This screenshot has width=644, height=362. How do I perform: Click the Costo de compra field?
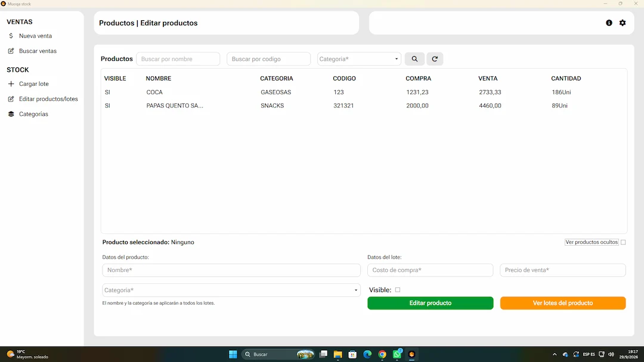pyautogui.click(x=430, y=270)
